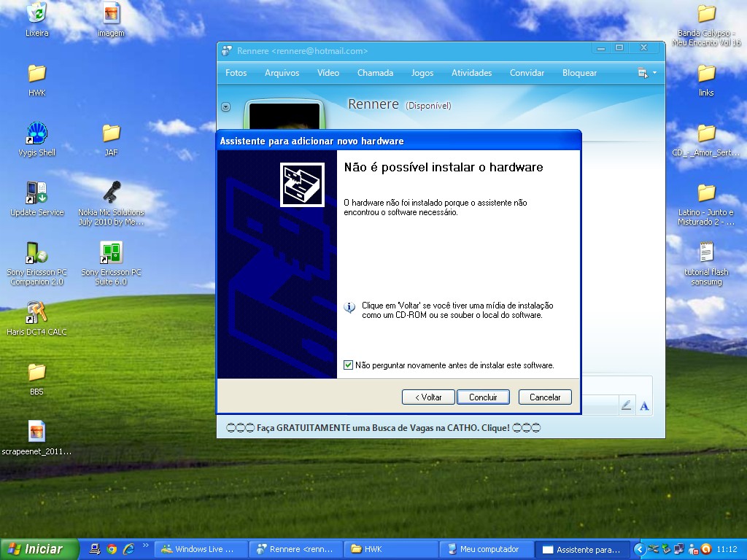
Task: Click the Concluir button
Action: click(x=483, y=397)
